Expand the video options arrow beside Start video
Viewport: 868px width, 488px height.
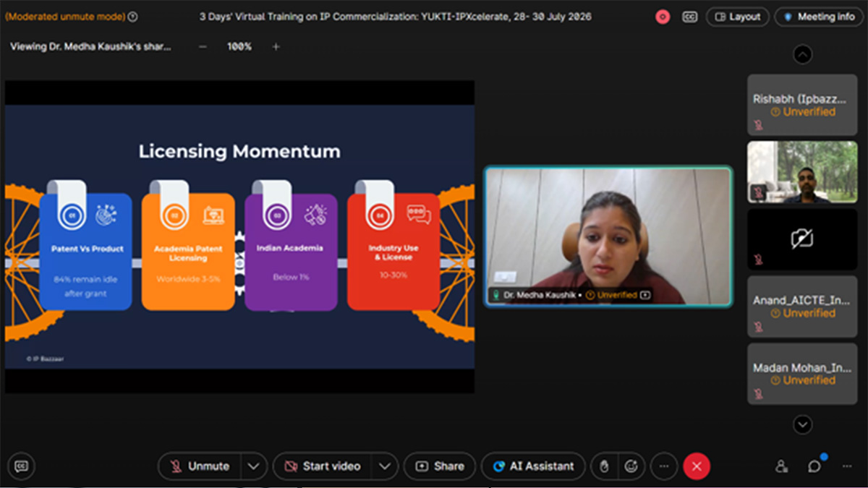click(x=385, y=466)
